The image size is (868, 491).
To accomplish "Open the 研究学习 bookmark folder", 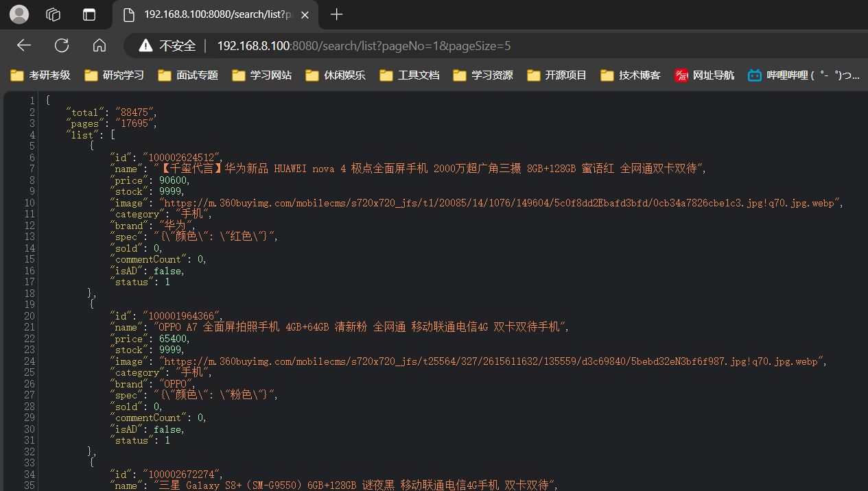I will pos(115,75).
